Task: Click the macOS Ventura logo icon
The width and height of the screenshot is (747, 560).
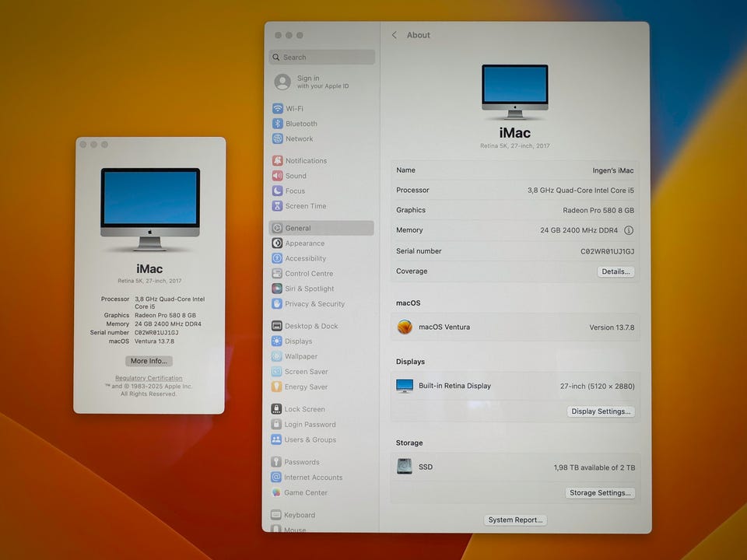Action: click(405, 327)
